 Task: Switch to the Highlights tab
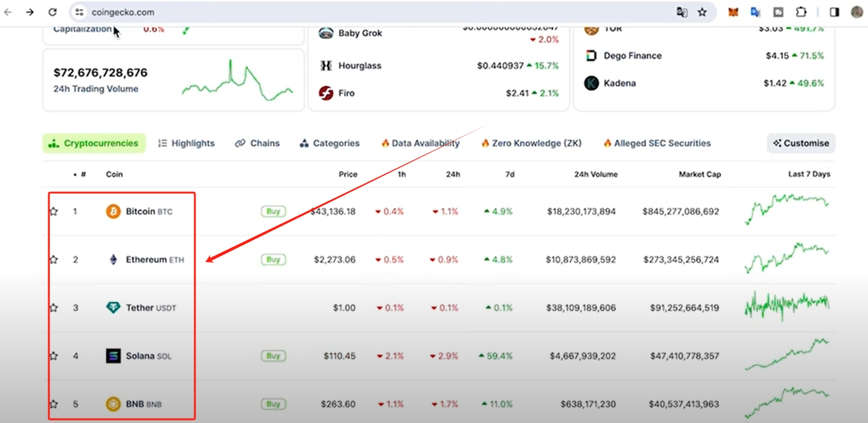click(186, 143)
